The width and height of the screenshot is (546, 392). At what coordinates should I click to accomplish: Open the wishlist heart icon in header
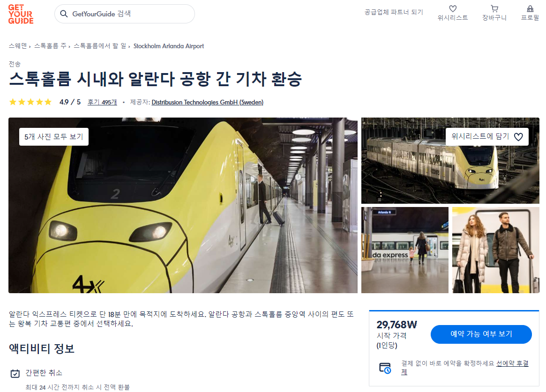(x=453, y=9)
